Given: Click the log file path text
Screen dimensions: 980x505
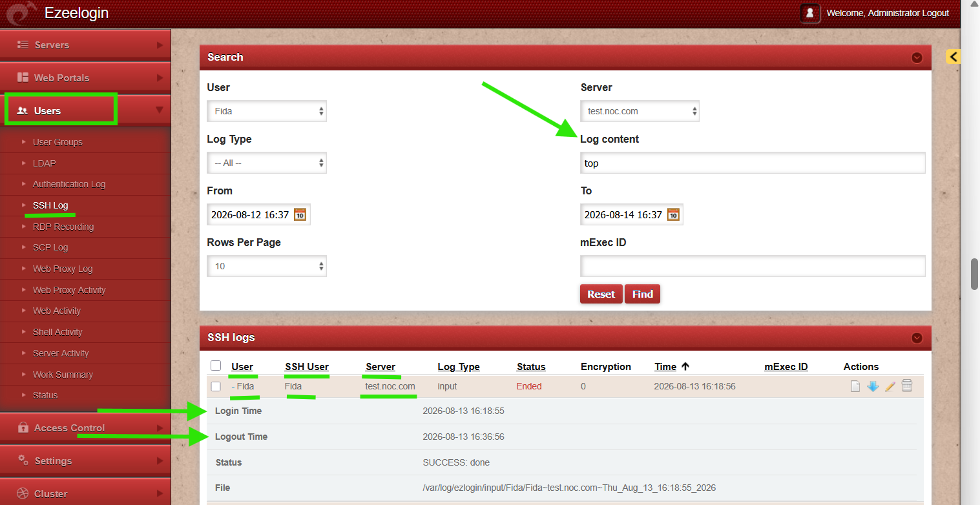Looking at the screenshot, I should click(569, 488).
